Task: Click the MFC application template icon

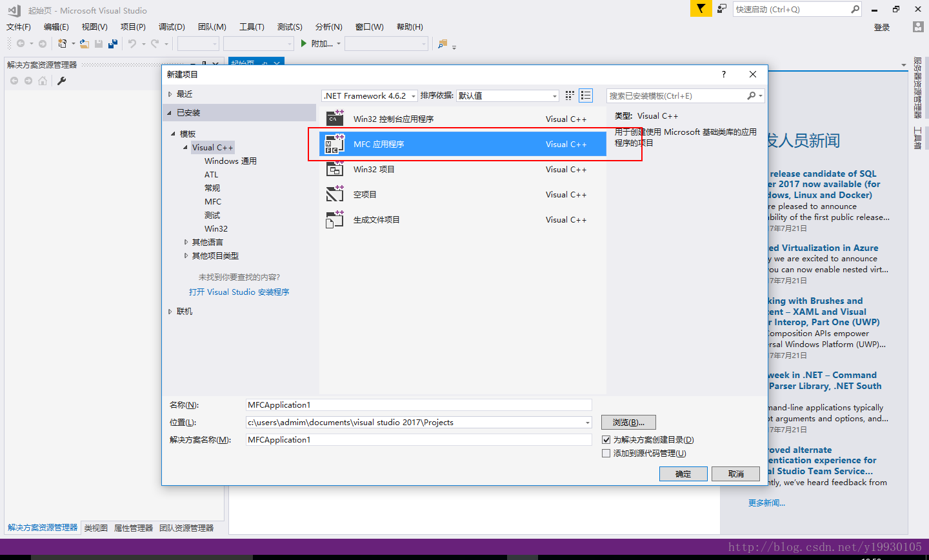Action: pos(335,144)
